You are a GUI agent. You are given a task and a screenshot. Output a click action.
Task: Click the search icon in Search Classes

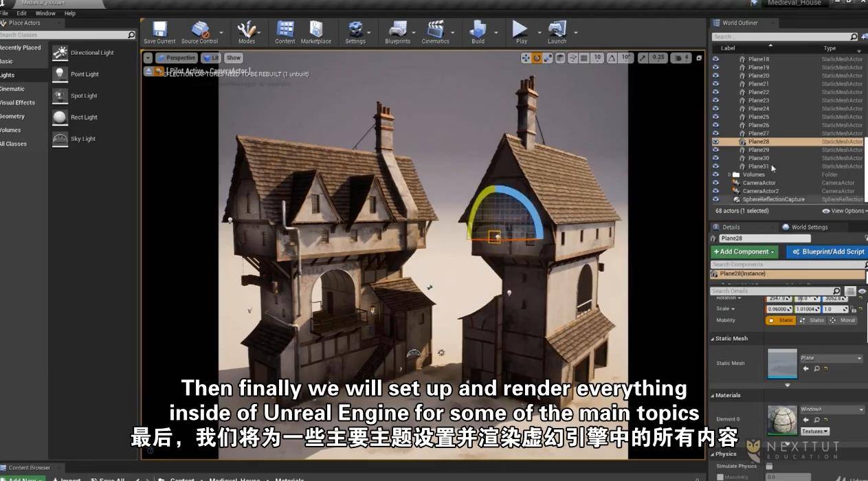[131, 34]
